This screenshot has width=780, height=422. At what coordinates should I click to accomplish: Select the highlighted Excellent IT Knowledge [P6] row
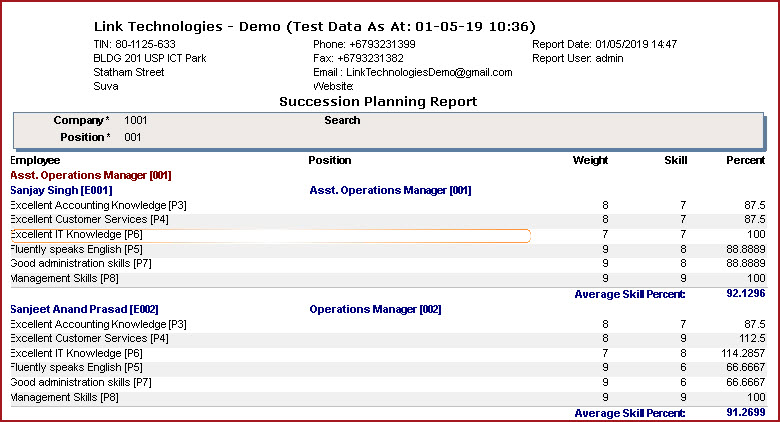point(270,235)
